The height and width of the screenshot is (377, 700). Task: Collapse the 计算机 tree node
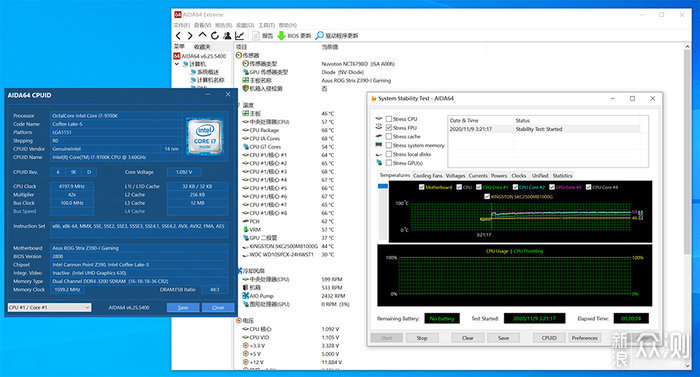[x=177, y=64]
